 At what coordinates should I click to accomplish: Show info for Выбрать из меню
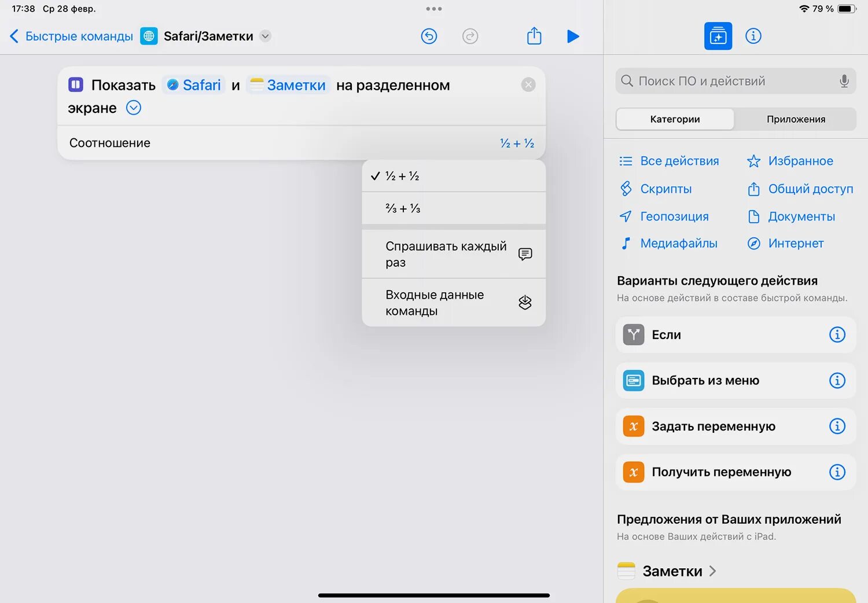point(837,380)
